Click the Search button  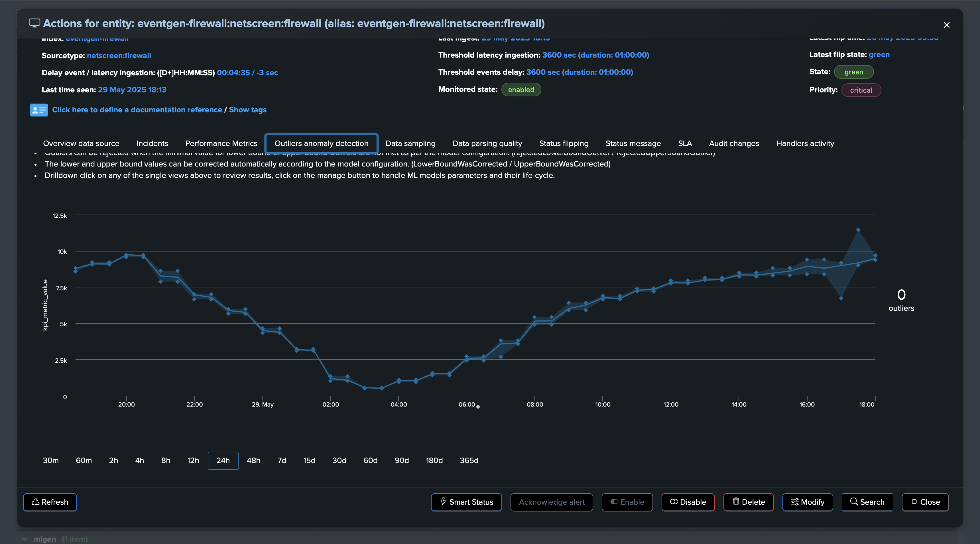867,502
